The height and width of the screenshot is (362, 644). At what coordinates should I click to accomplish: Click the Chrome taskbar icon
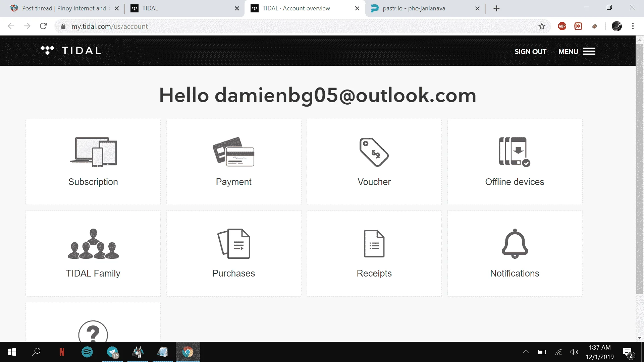click(x=188, y=352)
